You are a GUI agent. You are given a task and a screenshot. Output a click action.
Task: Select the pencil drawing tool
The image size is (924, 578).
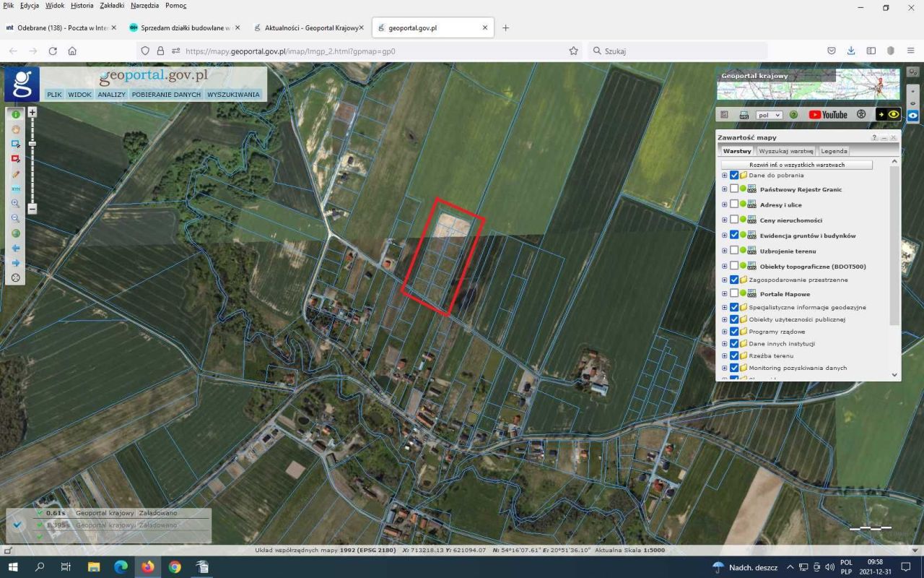[15, 174]
